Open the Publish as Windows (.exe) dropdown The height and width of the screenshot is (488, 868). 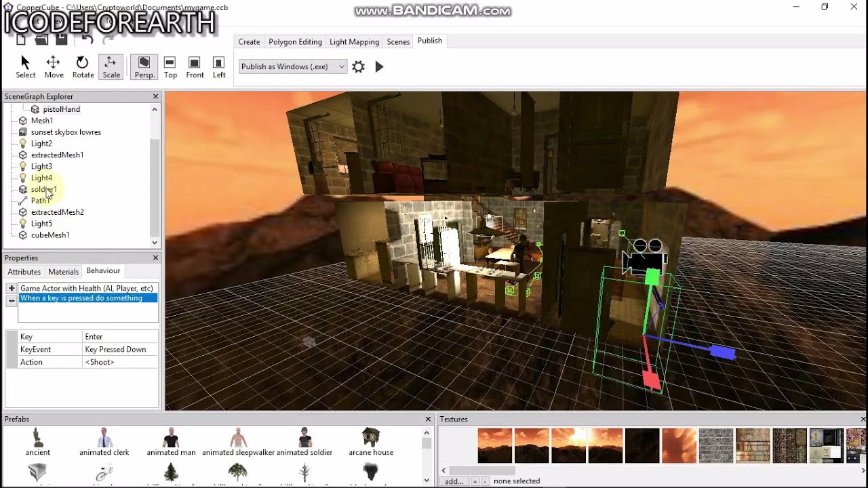point(293,66)
